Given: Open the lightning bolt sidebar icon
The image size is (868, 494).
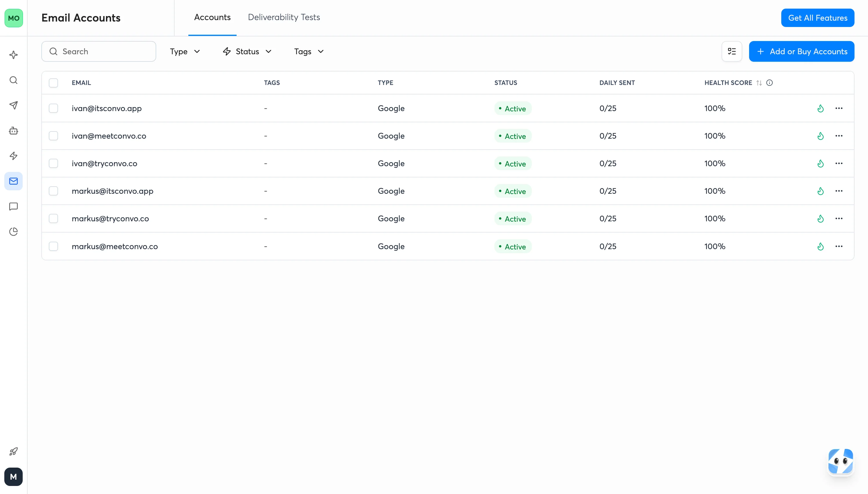Looking at the screenshot, I should tap(13, 156).
